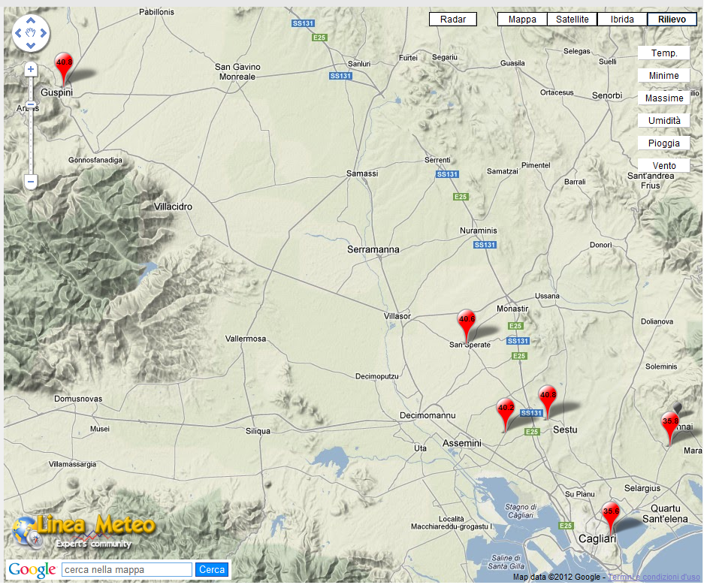The image size is (704, 588).
Task: Click the Guspini temperature marker 40.8
Action: (x=65, y=65)
